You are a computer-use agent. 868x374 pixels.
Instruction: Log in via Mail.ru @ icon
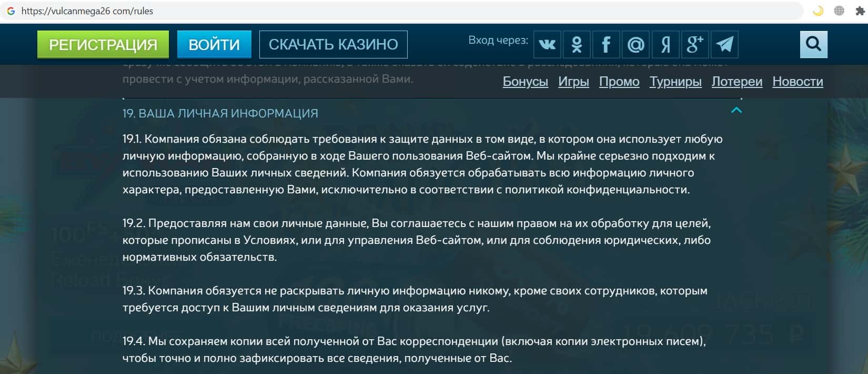pos(635,44)
